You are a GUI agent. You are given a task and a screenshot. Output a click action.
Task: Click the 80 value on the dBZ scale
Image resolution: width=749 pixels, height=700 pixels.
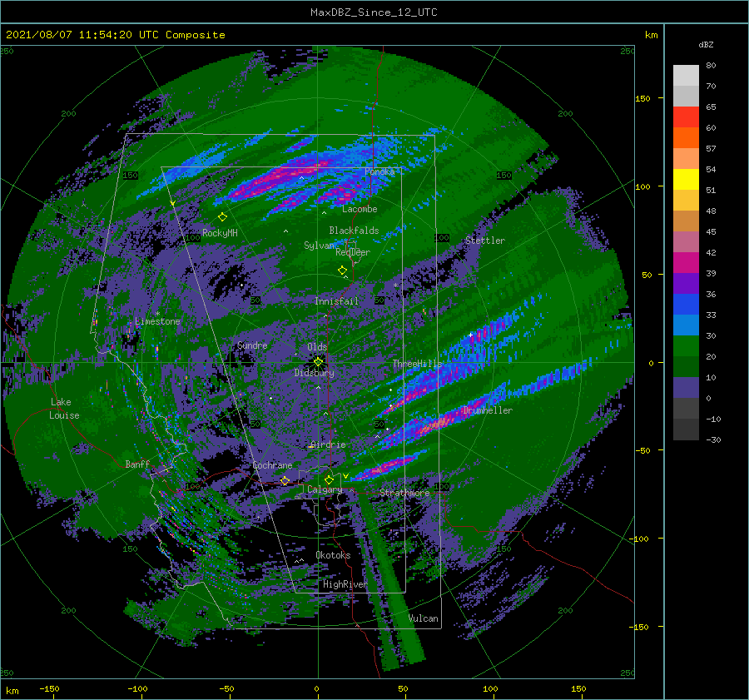(711, 66)
